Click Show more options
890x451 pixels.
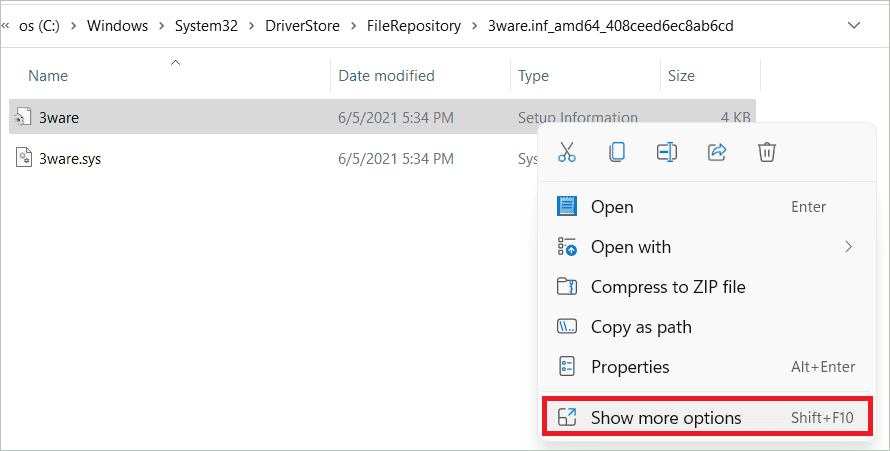pyautogui.click(x=706, y=418)
